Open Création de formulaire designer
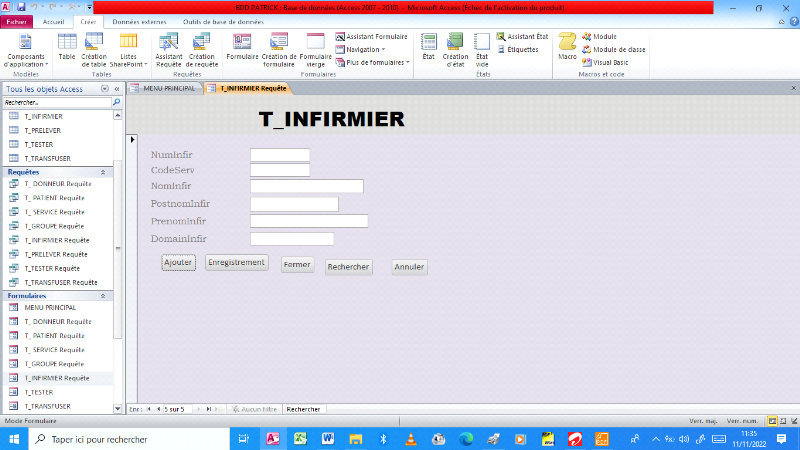This screenshot has width=800, height=450. tap(279, 50)
